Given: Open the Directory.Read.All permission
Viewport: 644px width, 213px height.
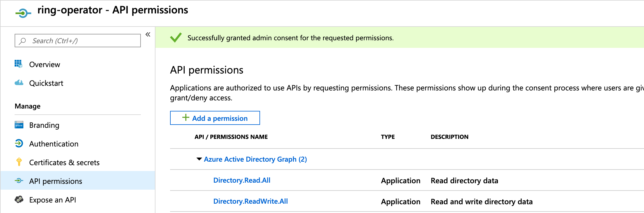Looking at the screenshot, I should 242,180.
